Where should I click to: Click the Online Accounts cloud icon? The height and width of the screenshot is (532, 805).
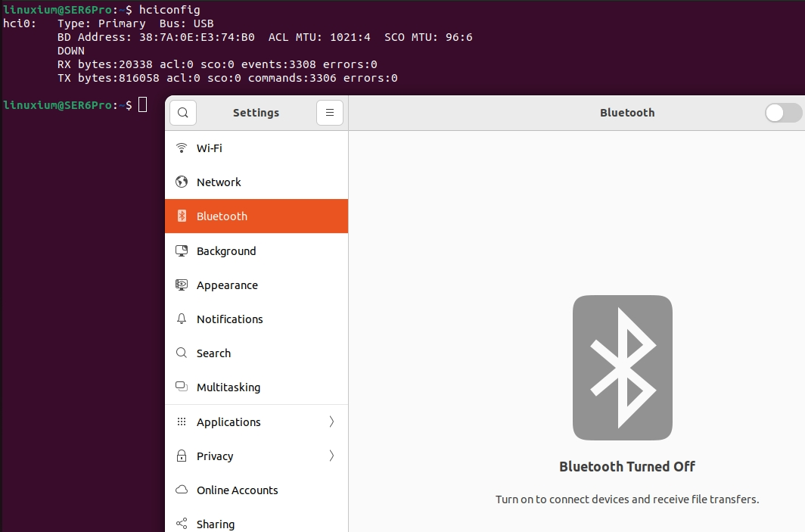click(x=182, y=490)
